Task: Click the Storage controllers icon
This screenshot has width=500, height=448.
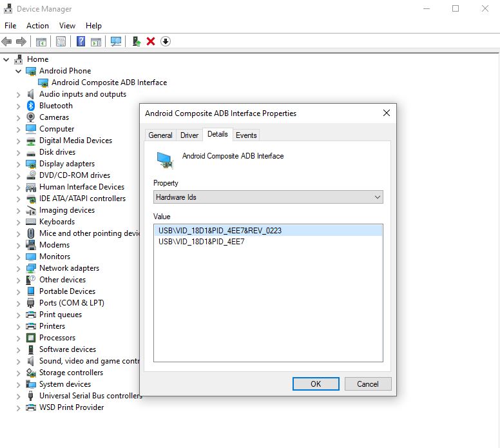Action: [31, 373]
